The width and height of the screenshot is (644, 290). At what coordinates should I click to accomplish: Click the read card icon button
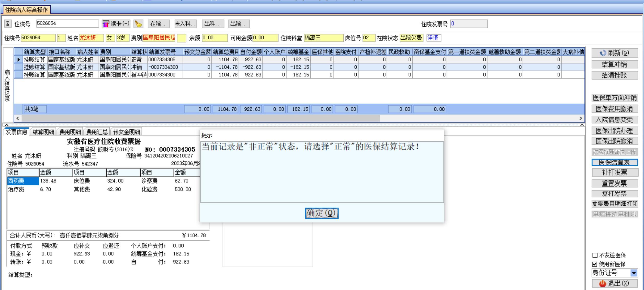point(116,24)
